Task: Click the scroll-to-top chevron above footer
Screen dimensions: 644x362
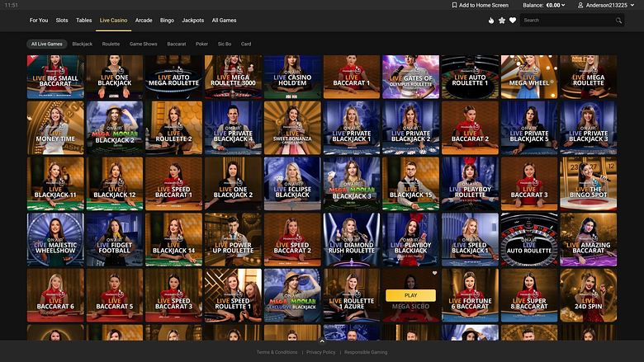Action: [x=322, y=341]
